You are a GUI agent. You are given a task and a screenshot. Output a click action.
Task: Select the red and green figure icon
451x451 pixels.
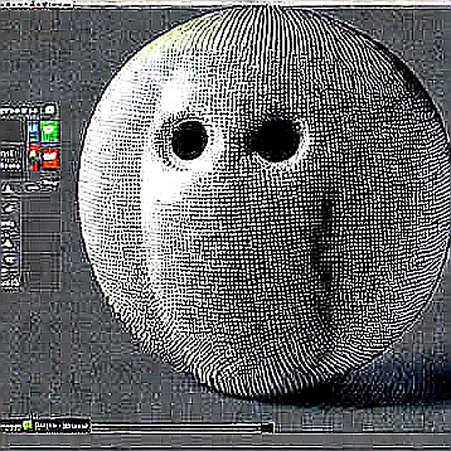tap(33, 159)
